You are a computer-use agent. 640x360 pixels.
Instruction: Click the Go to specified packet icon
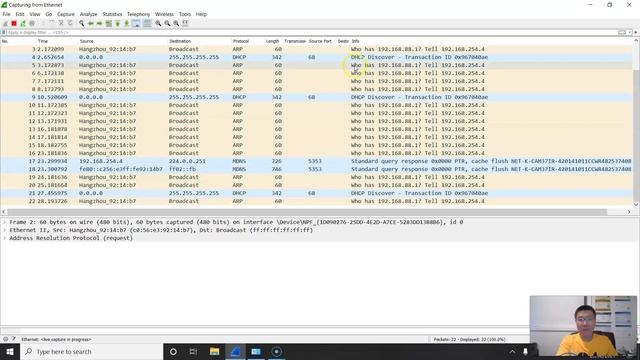[109, 24]
